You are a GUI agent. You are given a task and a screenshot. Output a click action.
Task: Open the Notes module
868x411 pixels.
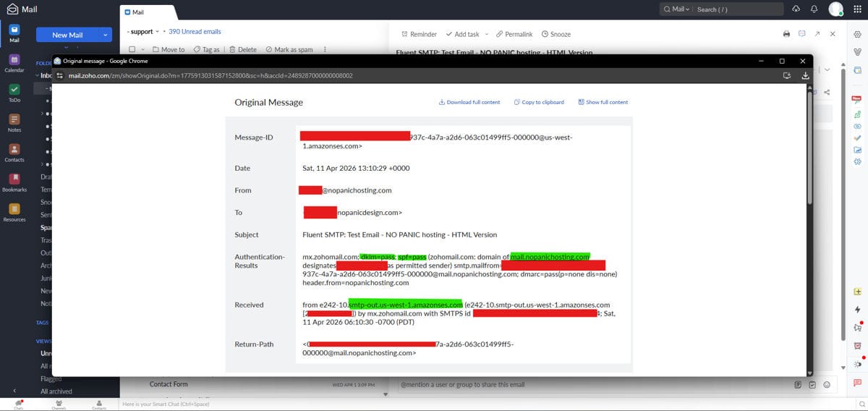[x=14, y=122]
